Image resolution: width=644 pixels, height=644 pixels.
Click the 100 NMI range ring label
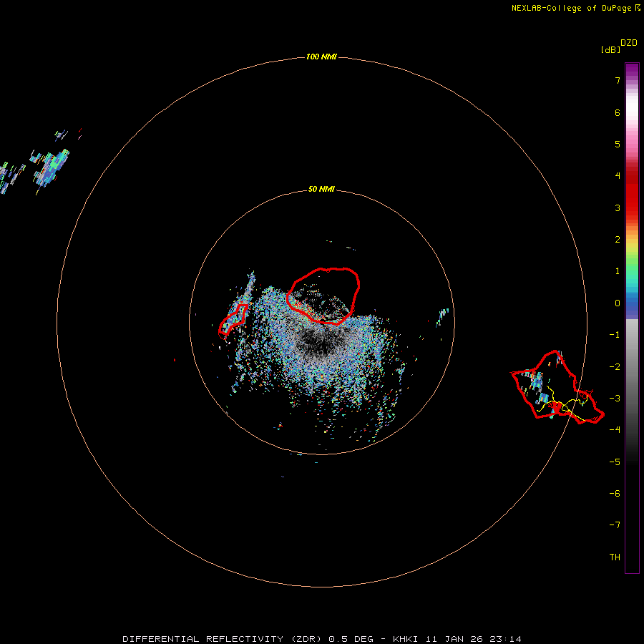(x=321, y=57)
